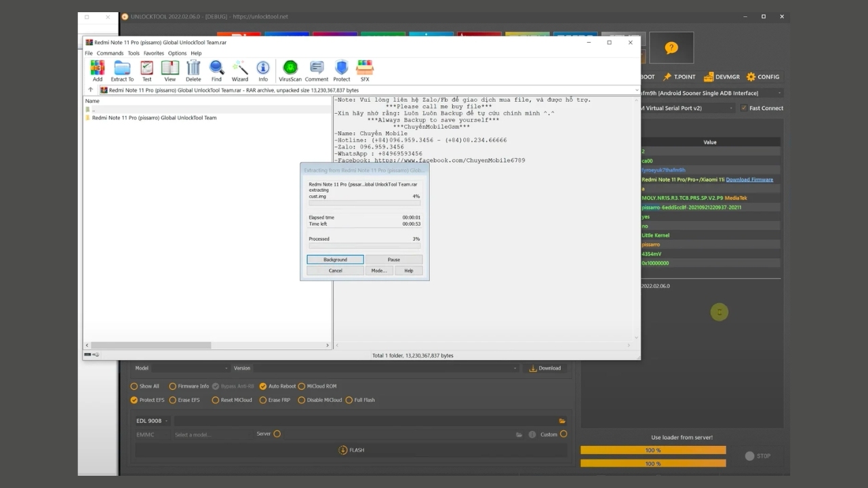Go up one folder level arrow
This screenshot has height=488, width=868.
coord(90,89)
